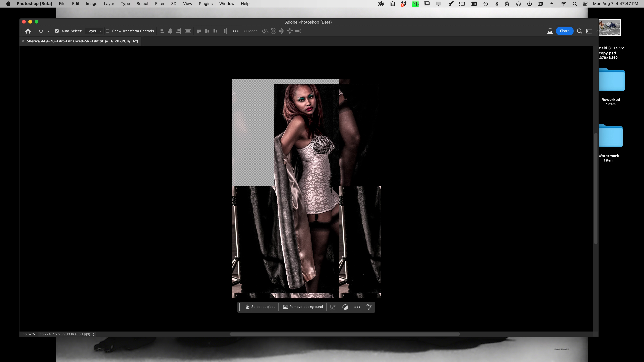Open the Filter menu
This screenshot has width=644, height=362.
pos(159,4)
